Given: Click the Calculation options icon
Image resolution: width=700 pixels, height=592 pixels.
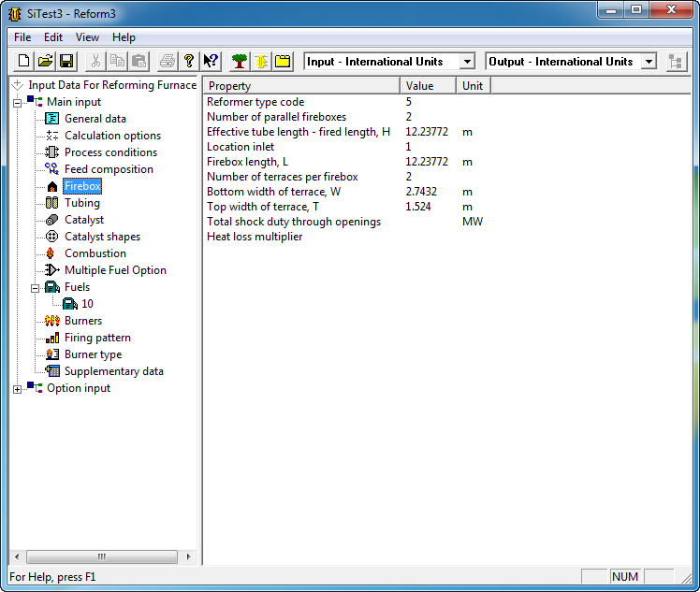Looking at the screenshot, I should [52, 136].
